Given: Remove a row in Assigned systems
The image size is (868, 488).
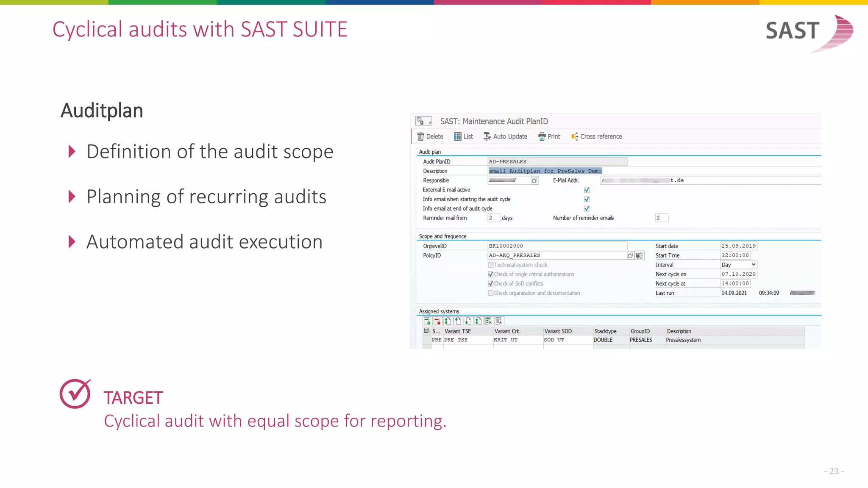Looking at the screenshot, I should tap(437, 321).
